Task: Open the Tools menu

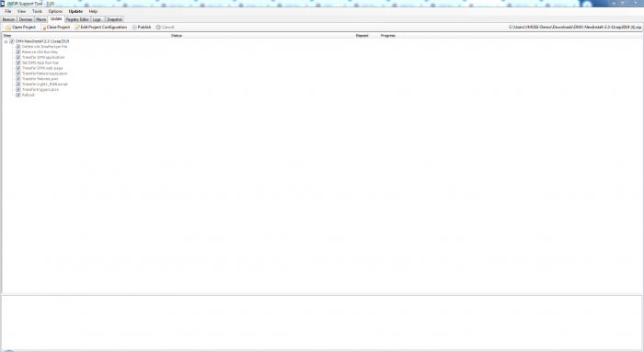Action: coord(37,11)
